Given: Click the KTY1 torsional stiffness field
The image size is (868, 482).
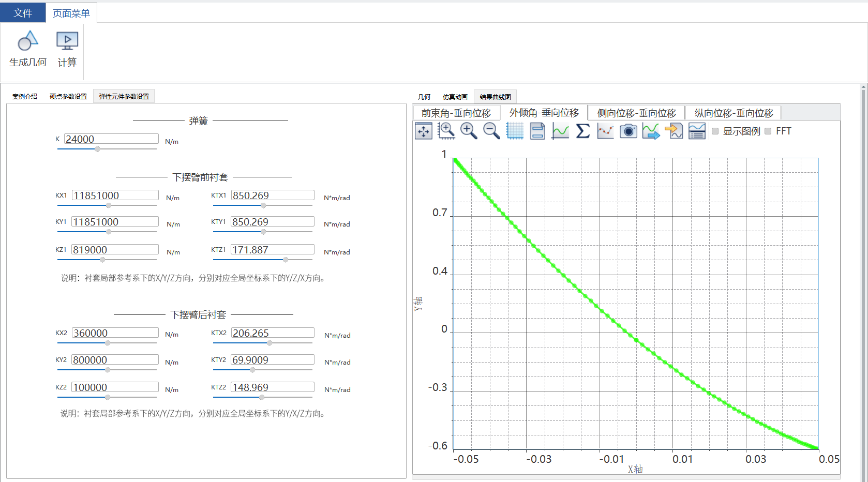Looking at the screenshot, I should pos(273,221).
